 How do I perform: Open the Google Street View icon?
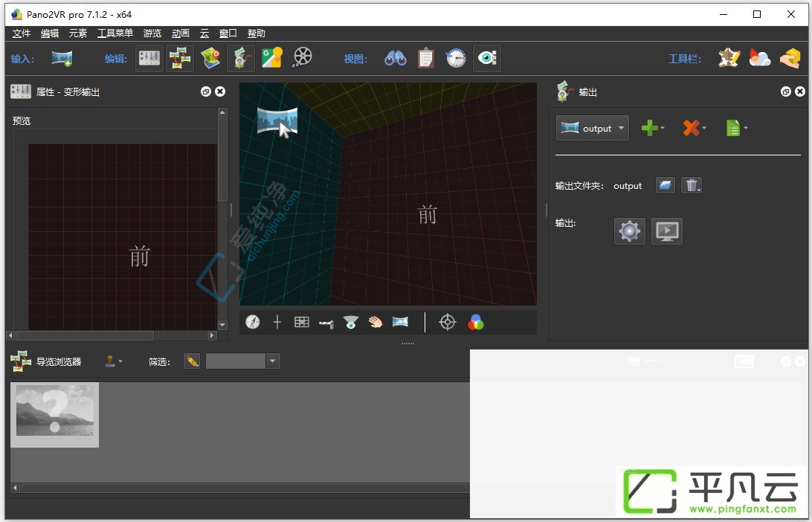[272, 58]
